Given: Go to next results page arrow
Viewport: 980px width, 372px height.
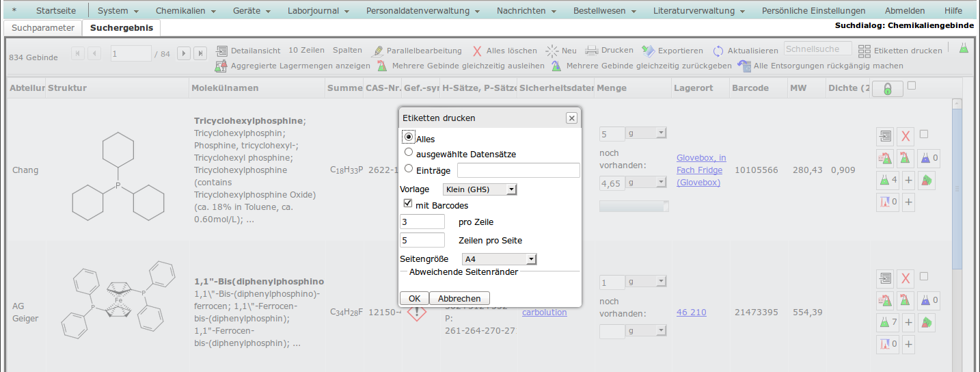Looking at the screenshot, I should point(184,53).
